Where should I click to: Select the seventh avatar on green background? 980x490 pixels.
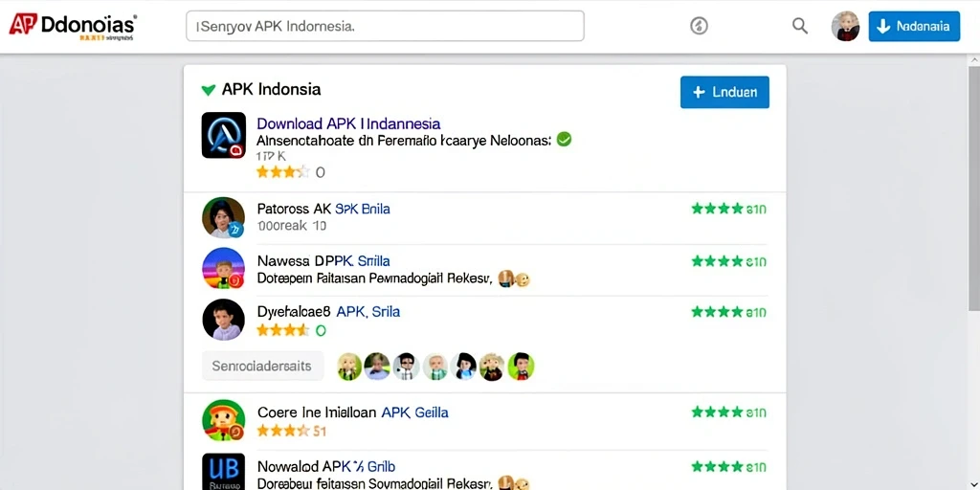521,367
